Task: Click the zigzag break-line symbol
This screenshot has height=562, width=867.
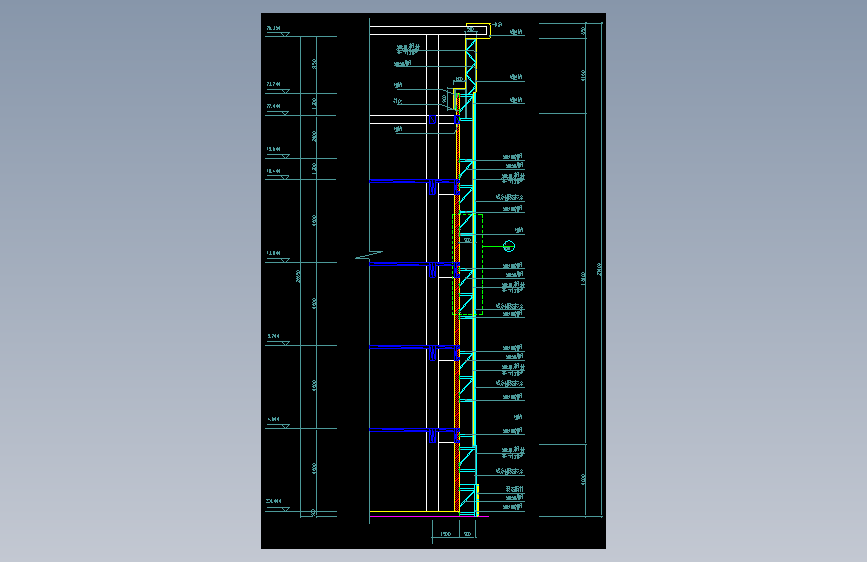Action: pyautogui.click(x=369, y=256)
